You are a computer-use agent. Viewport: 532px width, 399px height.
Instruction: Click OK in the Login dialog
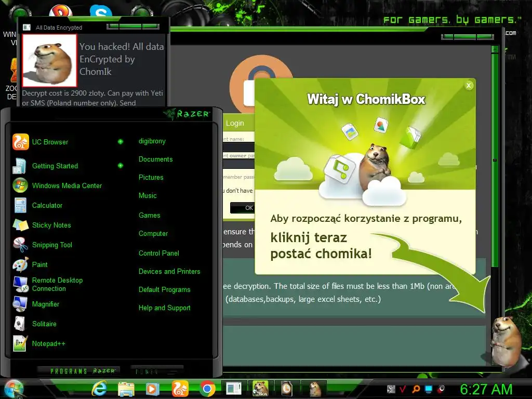(243, 208)
